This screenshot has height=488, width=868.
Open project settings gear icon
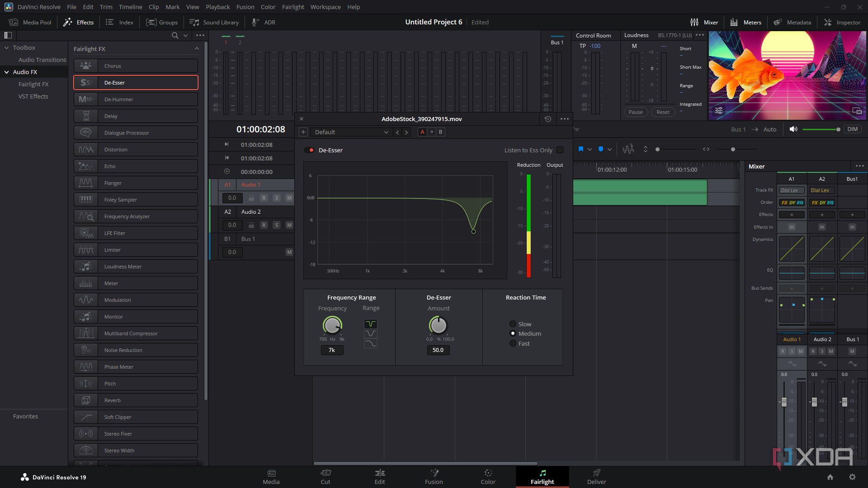tap(852, 477)
